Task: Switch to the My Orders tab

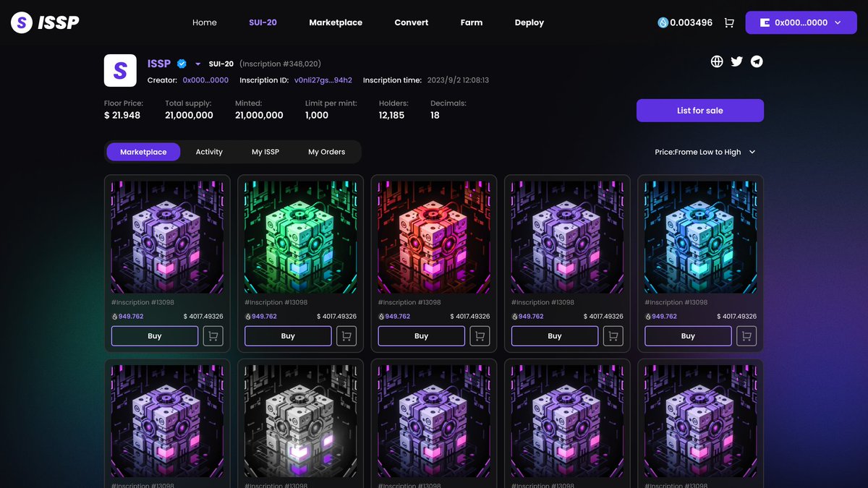Action: click(x=327, y=152)
